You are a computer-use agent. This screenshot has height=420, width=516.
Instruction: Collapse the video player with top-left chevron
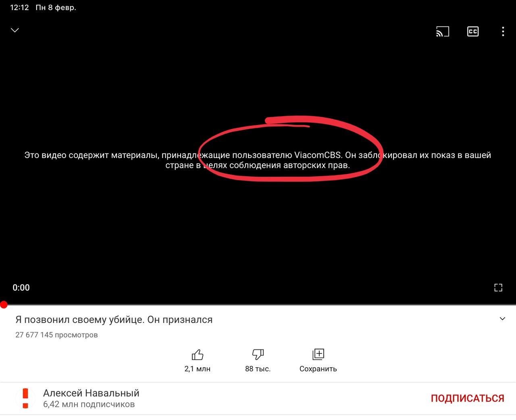(15, 30)
